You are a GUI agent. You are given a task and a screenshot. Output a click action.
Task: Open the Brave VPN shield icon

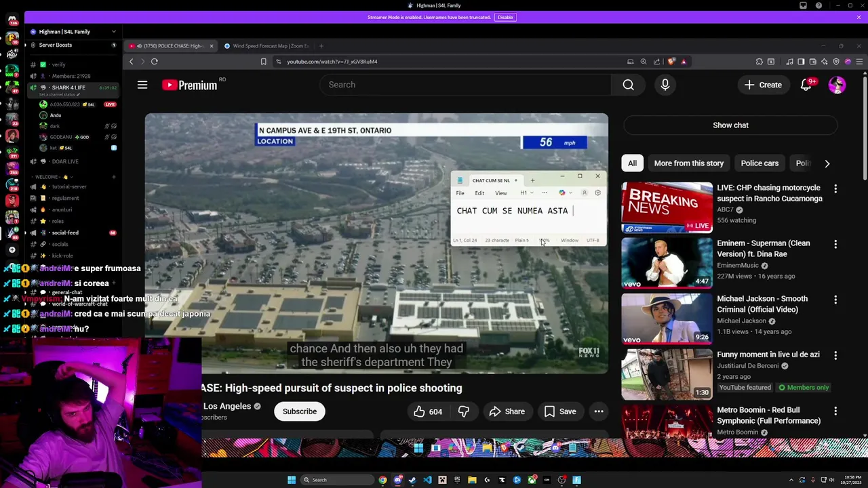(836, 62)
